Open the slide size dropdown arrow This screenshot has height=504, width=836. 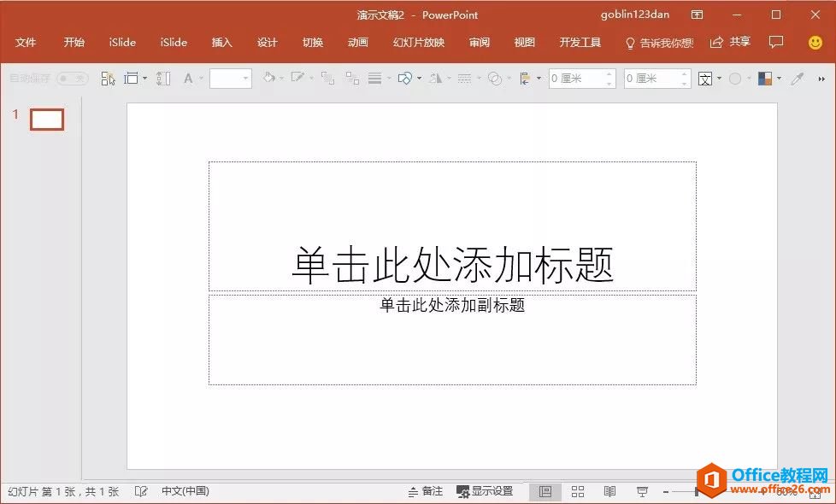click(x=144, y=79)
